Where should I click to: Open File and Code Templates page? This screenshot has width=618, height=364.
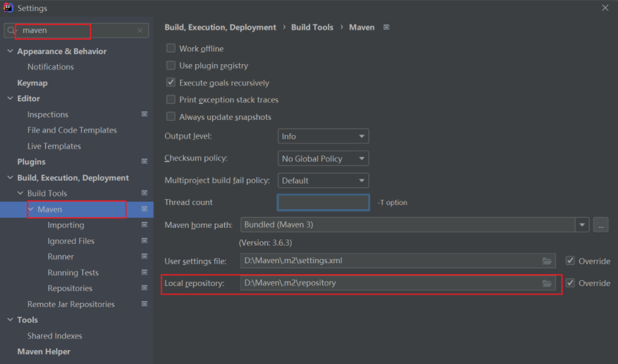point(72,130)
